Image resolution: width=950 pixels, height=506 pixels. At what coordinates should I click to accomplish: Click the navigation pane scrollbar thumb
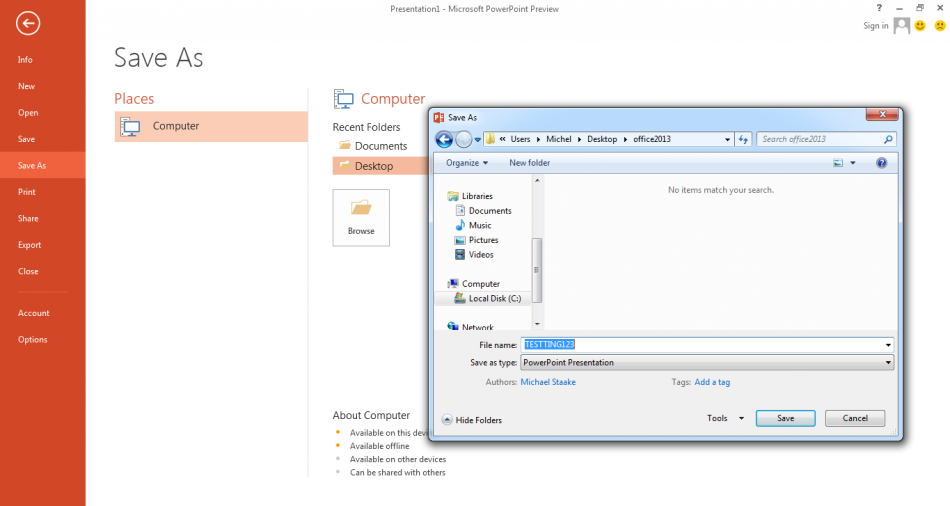(x=537, y=270)
